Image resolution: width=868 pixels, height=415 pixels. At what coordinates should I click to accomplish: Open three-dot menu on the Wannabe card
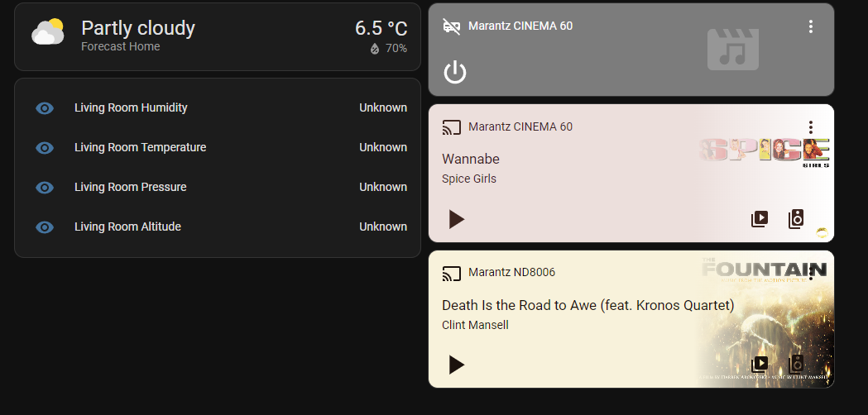pos(811,127)
